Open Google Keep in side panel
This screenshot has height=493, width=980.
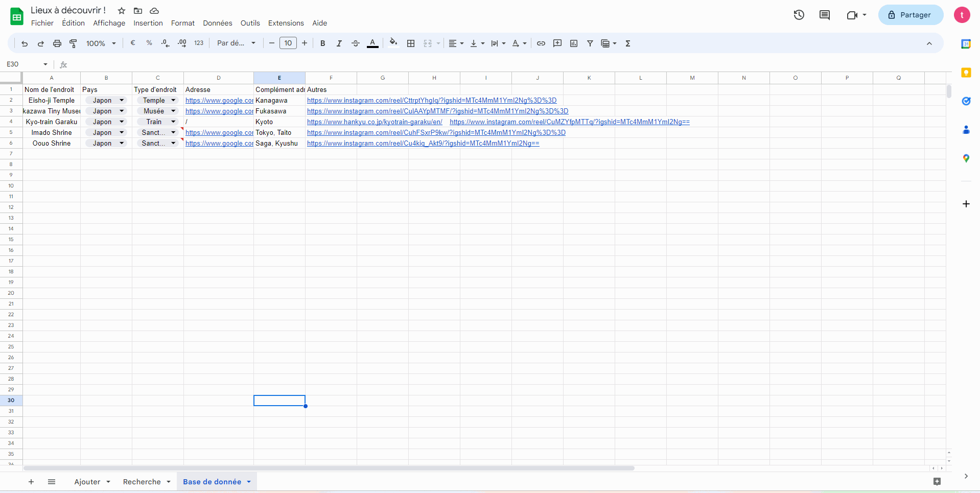coord(966,73)
